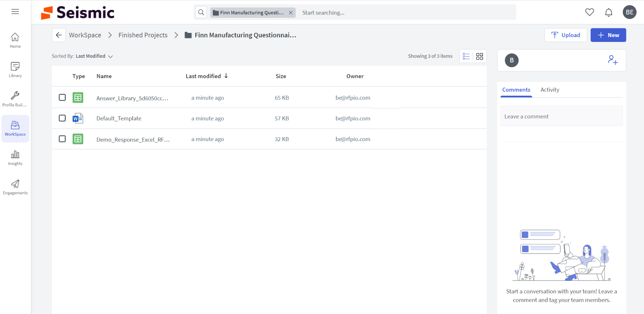Open Answer_Library_5d6050cc file
Screen dimensions: 644x314
pos(132,98)
